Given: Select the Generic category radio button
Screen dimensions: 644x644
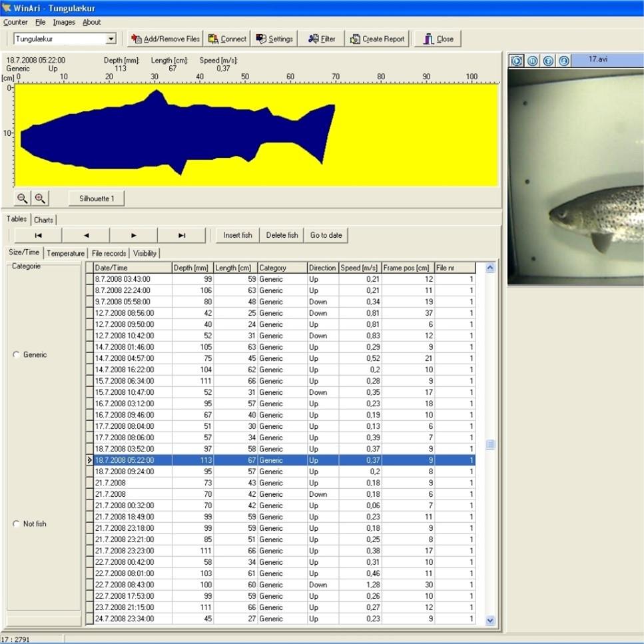Looking at the screenshot, I should [x=17, y=355].
